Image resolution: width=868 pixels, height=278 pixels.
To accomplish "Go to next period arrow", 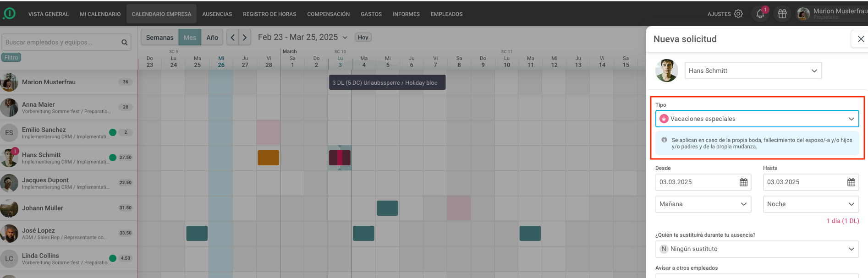I will (245, 38).
